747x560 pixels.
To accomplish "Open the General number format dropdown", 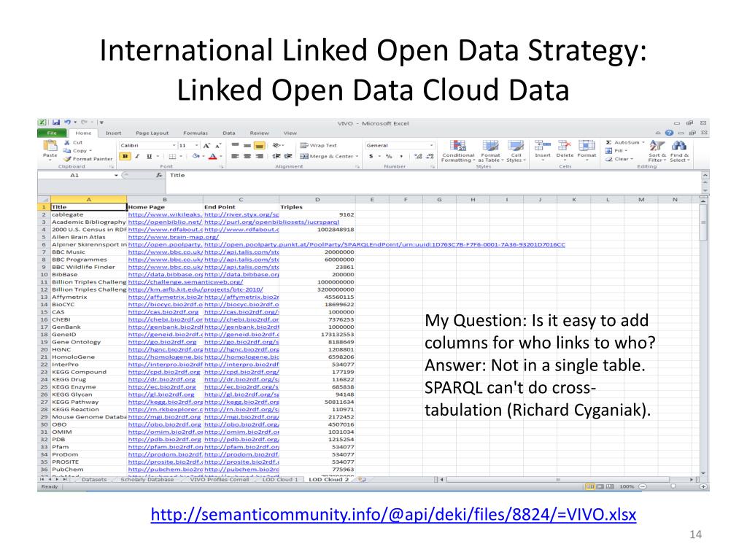I will click(400, 145).
